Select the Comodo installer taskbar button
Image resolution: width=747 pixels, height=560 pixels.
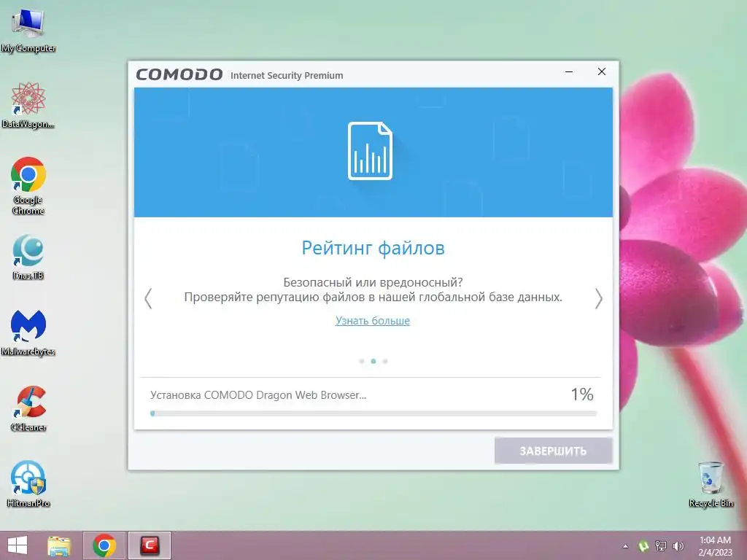[x=149, y=545]
